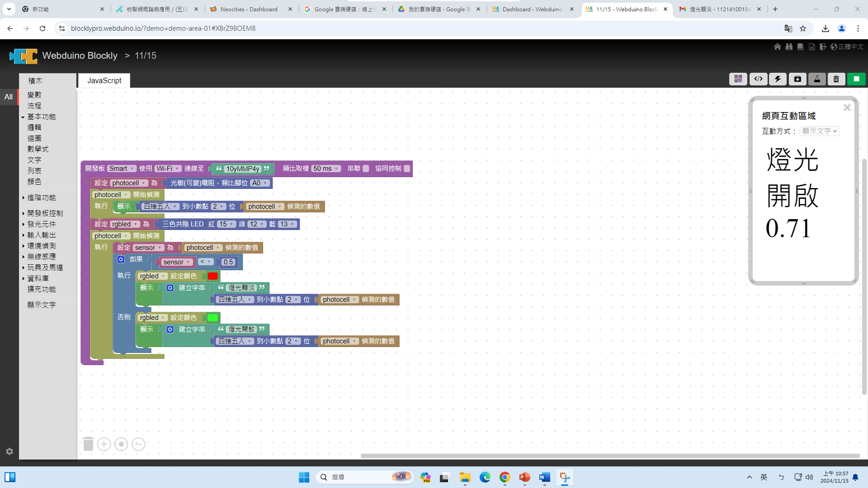Click the home icon in header

(x=777, y=47)
